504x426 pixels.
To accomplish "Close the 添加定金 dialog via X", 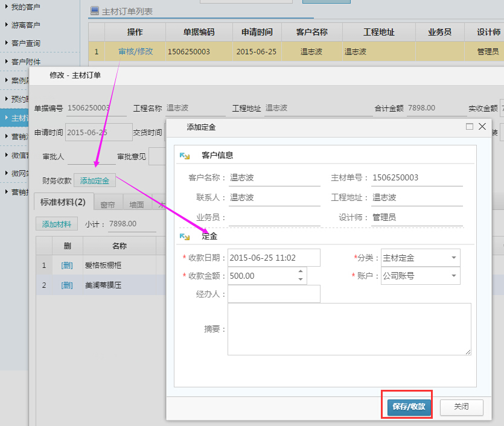I will click(482, 127).
